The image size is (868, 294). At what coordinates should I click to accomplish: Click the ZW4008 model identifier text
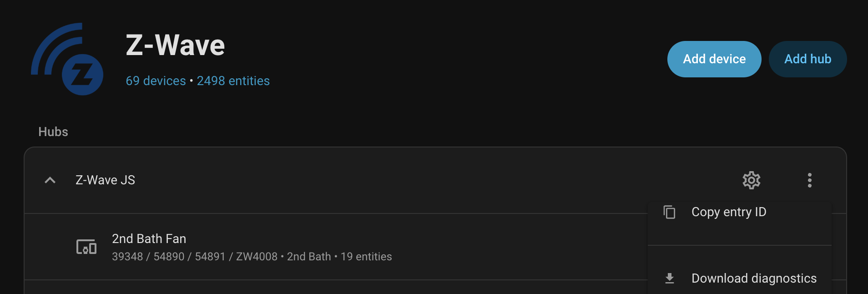pyautogui.click(x=257, y=257)
